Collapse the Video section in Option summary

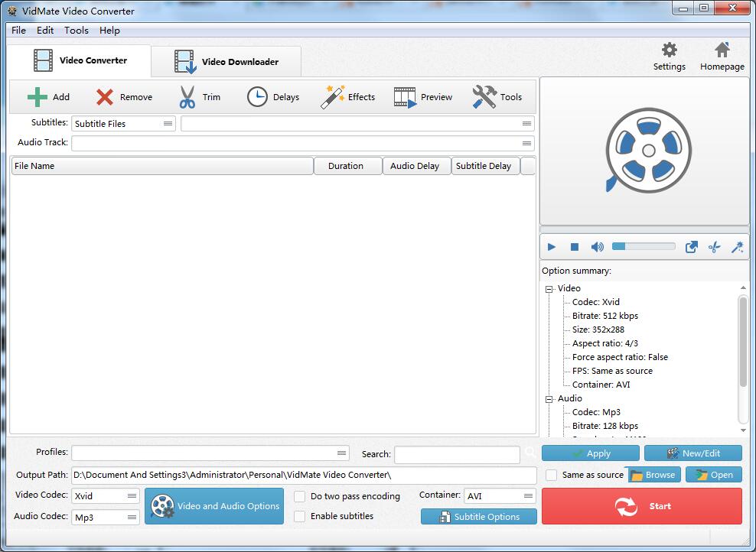pyautogui.click(x=548, y=288)
